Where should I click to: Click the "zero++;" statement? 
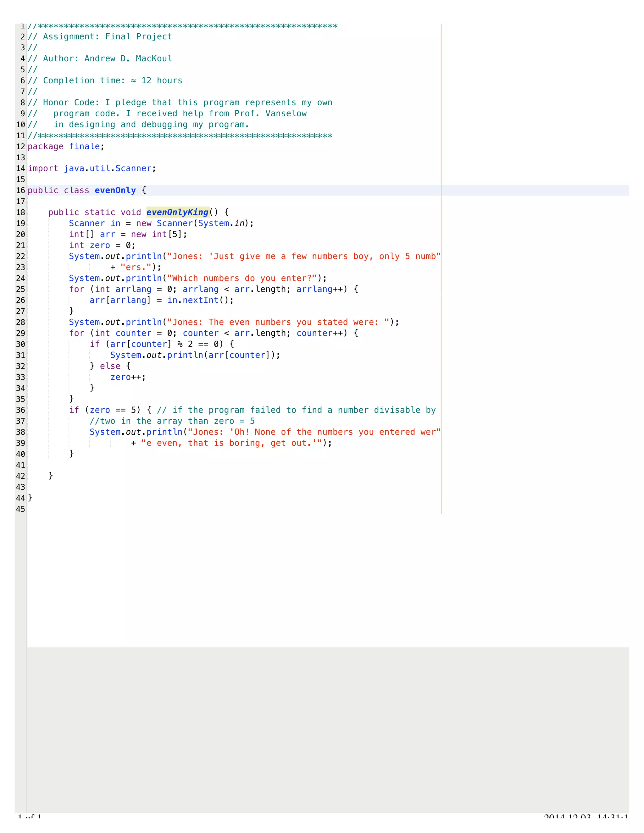pos(128,377)
